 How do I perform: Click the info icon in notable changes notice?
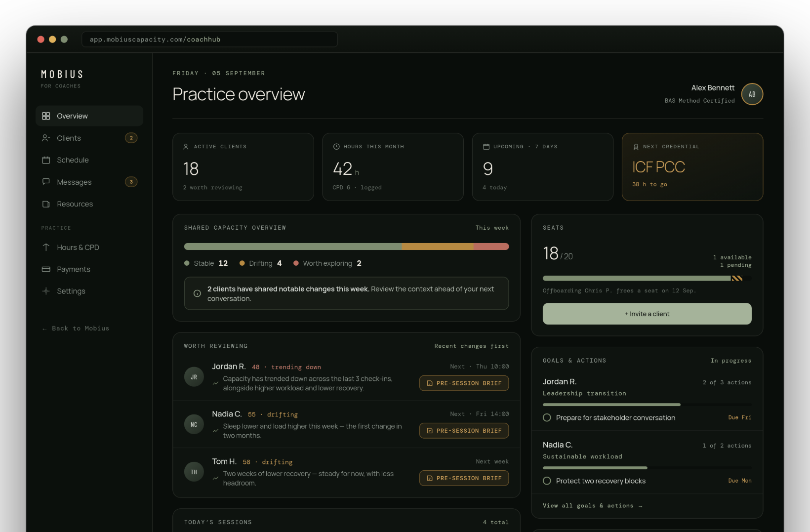[x=197, y=293]
